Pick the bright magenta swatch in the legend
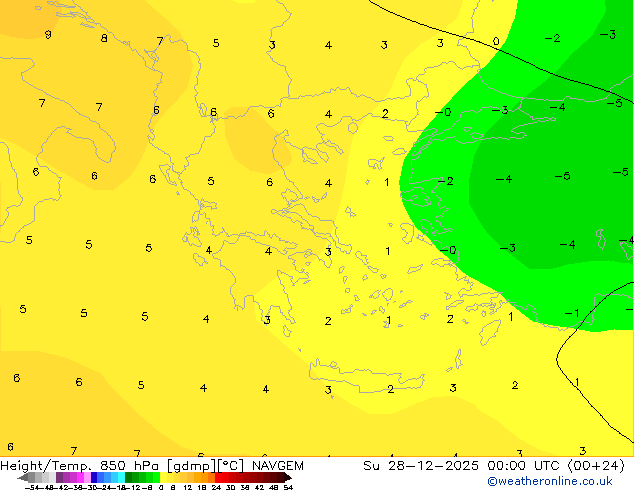The width and height of the screenshot is (634, 490). coord(80,477)
